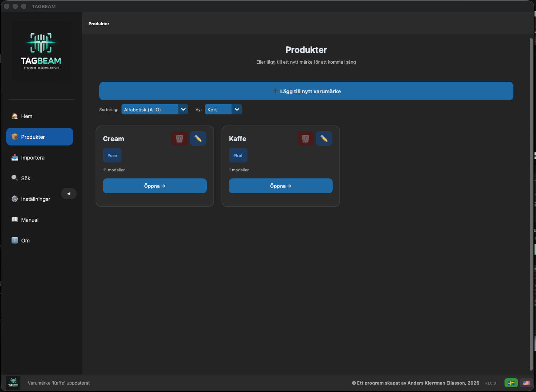Switch language to English with US flag
Screen dimensions: 536x392
526,383
